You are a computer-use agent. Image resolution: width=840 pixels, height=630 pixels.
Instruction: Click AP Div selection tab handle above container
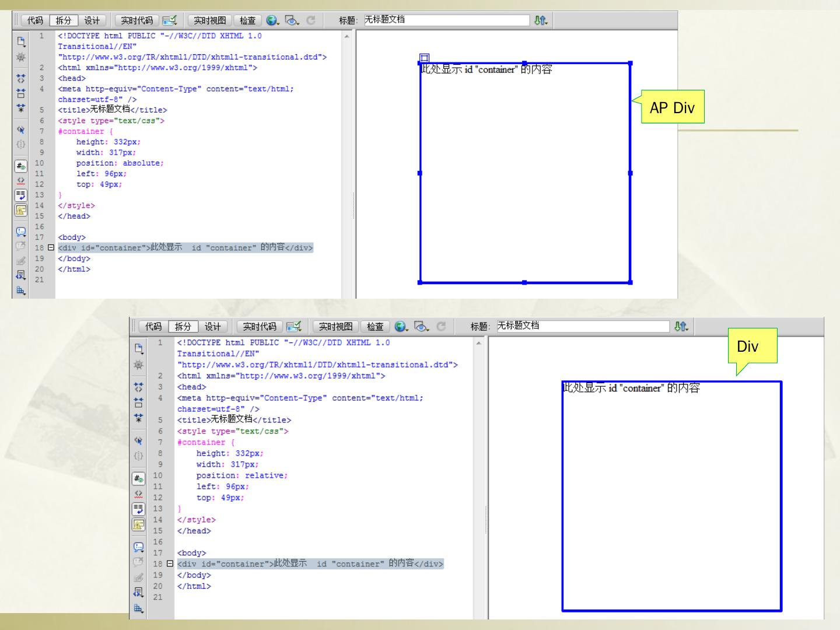(x=424, y=58)
